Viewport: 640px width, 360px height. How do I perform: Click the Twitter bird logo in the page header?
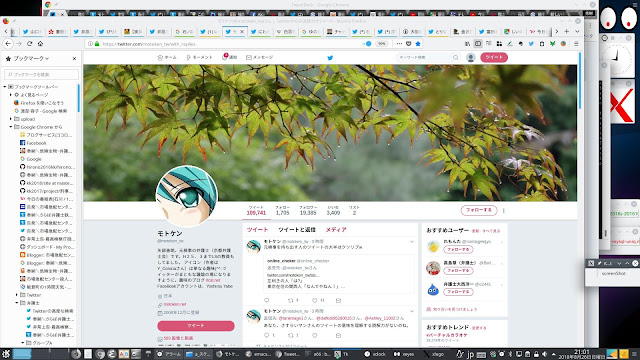click(330, 58)
